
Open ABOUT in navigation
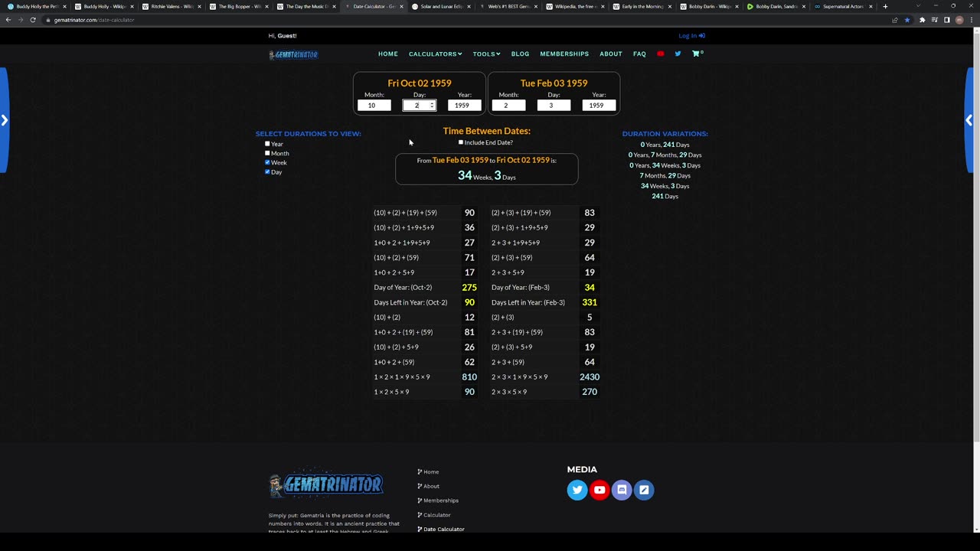[611, 54]
